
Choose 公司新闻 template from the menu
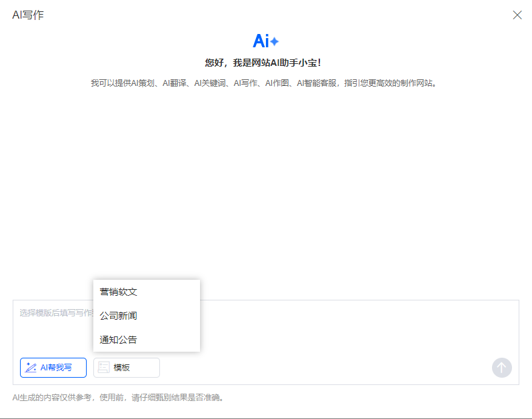tap(147, 316)
